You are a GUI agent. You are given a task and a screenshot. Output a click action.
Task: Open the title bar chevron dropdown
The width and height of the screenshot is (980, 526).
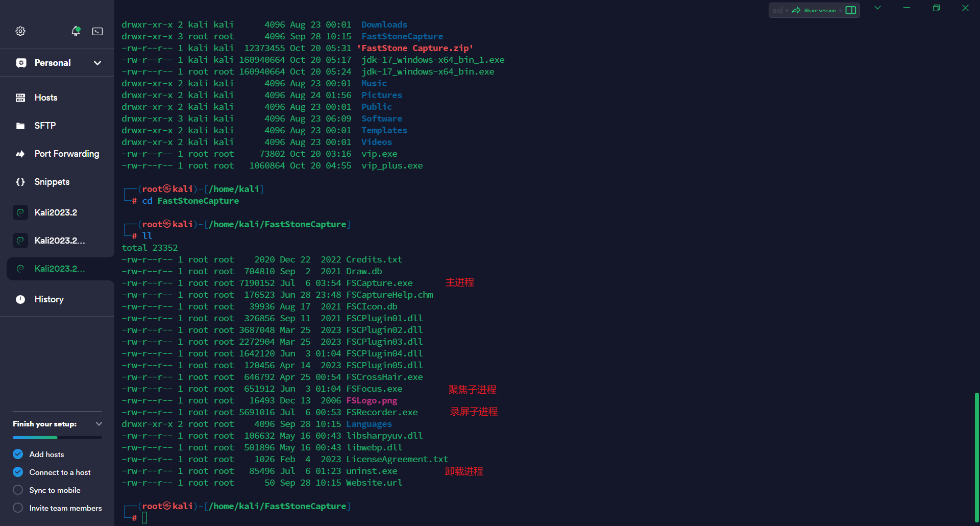pyautogui.click(x=877, y=8)
